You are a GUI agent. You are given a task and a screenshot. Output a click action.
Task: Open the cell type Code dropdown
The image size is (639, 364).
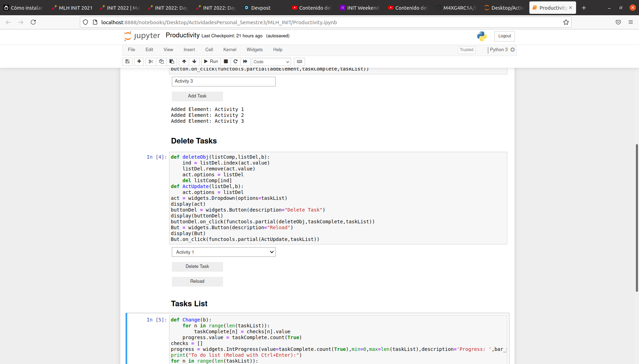(271, 62)
